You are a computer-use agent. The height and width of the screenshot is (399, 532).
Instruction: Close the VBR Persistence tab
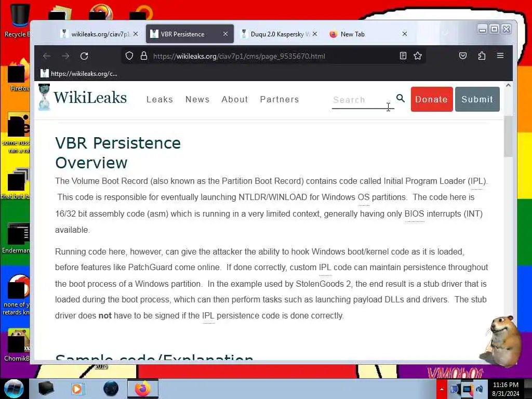225,34
